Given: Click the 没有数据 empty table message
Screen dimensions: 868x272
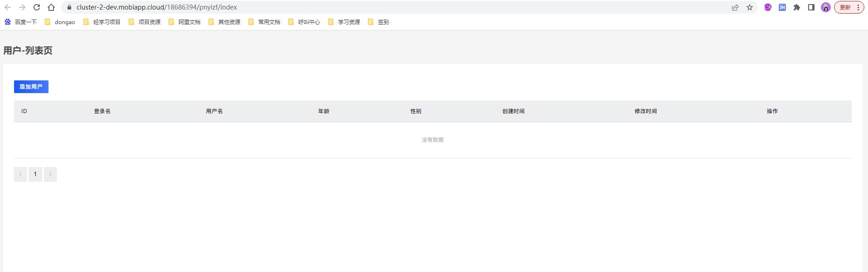Looking at the screenshot, I should (x=433, y=140).
